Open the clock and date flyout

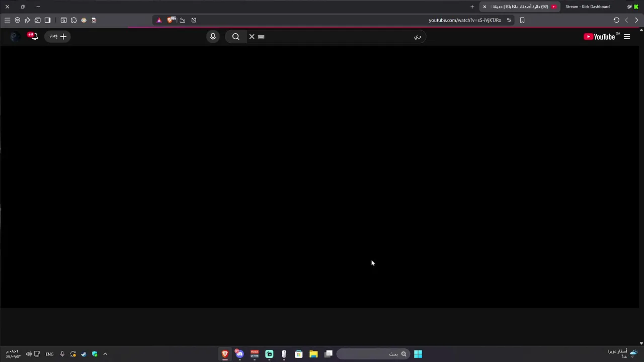(13, 354)
